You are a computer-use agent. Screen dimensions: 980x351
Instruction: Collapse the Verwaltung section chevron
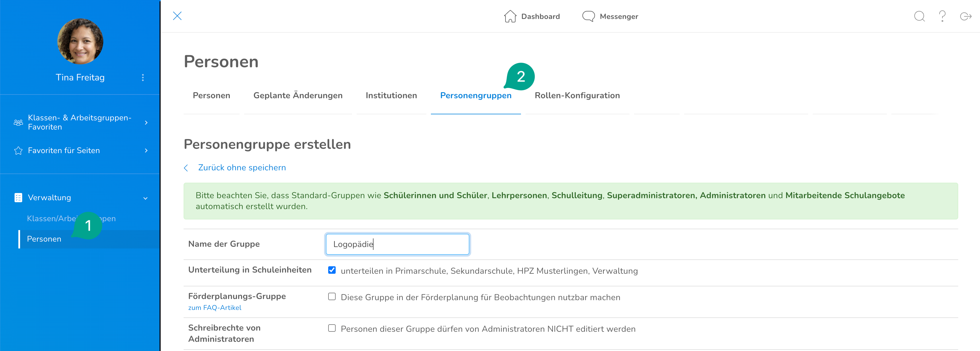click(145, 198)
